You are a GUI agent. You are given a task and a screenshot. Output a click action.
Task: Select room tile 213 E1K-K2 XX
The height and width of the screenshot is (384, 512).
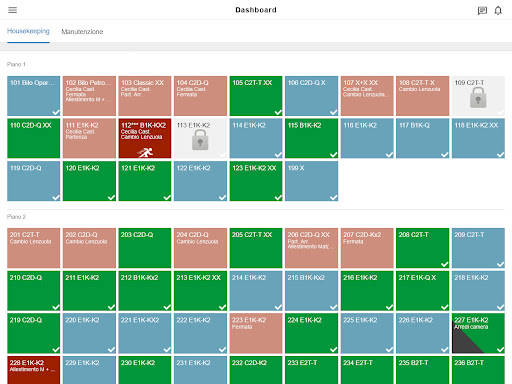click(200, 291)
